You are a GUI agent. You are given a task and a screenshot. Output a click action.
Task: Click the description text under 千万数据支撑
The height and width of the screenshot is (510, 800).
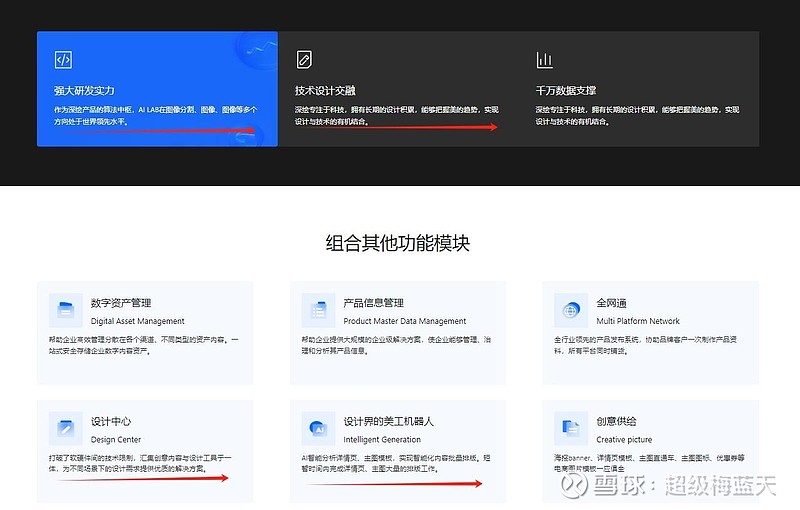[637, 116]
